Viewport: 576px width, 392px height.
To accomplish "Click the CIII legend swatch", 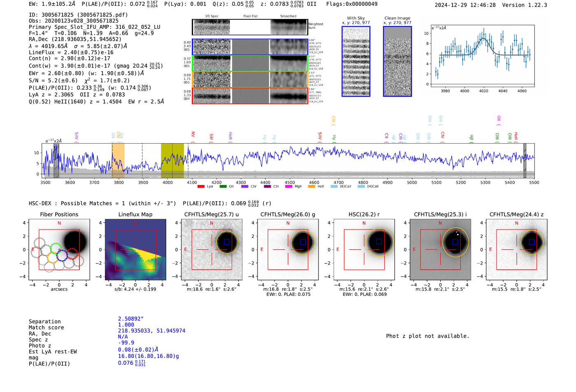I will click(267, 187).
